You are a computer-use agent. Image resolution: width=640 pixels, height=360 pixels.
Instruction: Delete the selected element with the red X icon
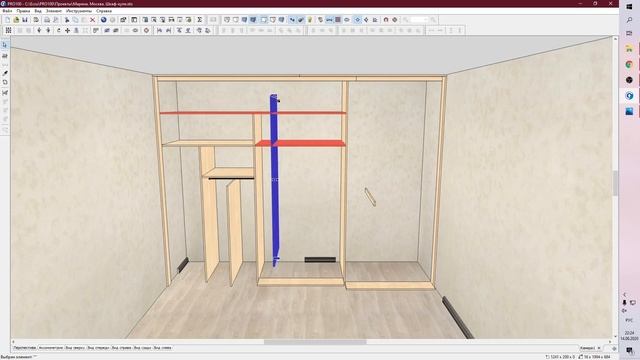[93, 20]
